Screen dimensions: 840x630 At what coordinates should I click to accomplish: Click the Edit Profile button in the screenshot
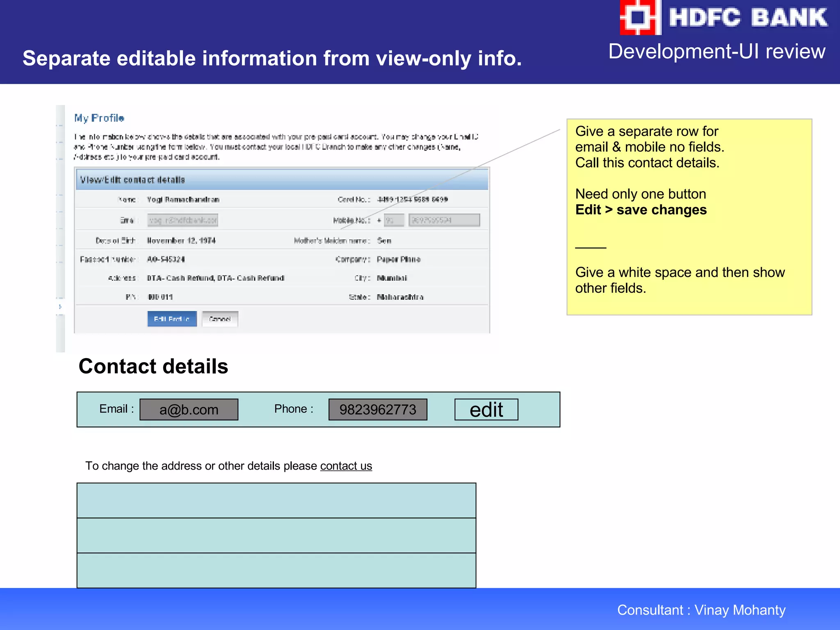tap(172, 319)
